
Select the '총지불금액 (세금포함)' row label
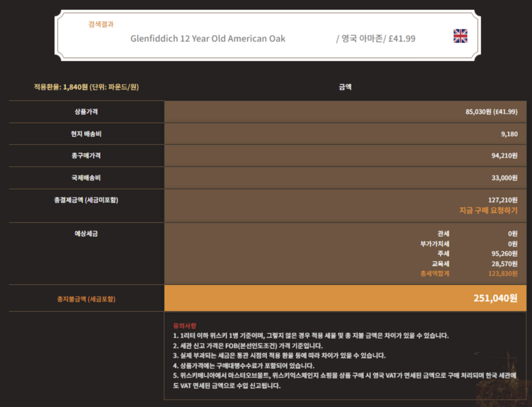(86, 299)
